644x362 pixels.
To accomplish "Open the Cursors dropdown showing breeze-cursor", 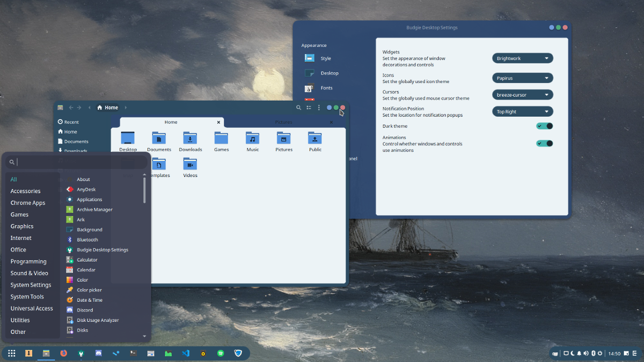I will click(522, 94).
